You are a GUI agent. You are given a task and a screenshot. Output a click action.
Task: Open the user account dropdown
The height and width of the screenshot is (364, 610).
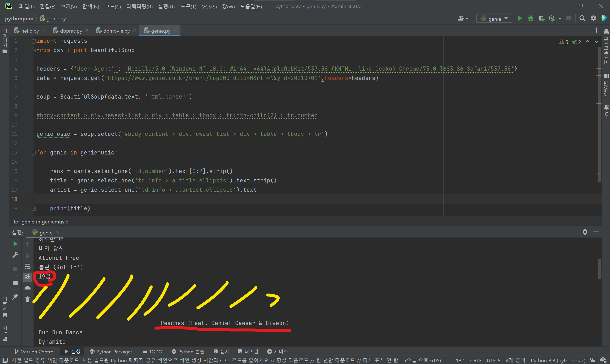[463, 18]
